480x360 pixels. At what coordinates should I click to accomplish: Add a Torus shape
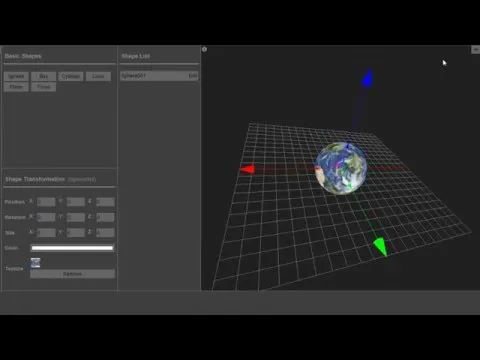point(43,87)
